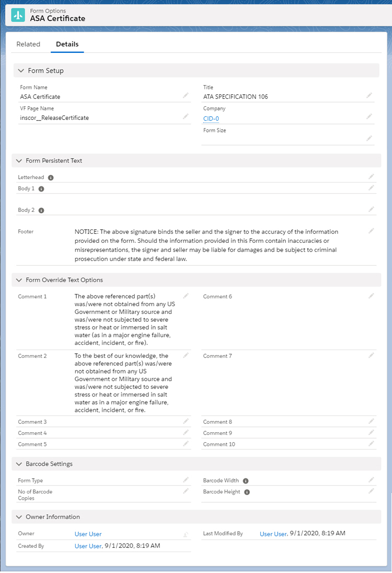
Task: Open the CID-0 company record link
Action: [210, 118]
